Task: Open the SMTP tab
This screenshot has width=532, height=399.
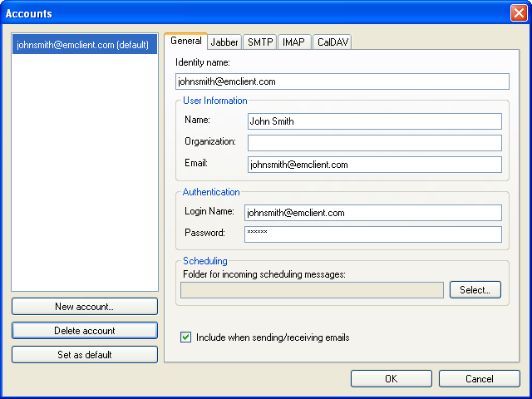Action: (260, 42)
